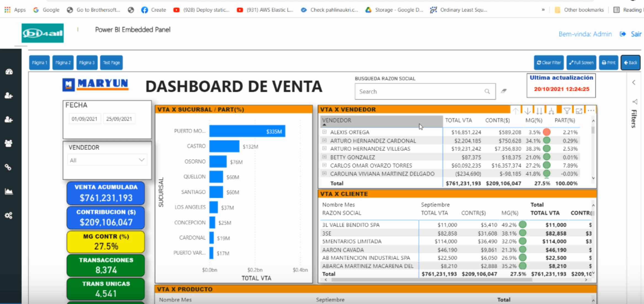Expand the ALEXIS ORTEGA row
The image size is (644, 304).
[x=325, y=132]
